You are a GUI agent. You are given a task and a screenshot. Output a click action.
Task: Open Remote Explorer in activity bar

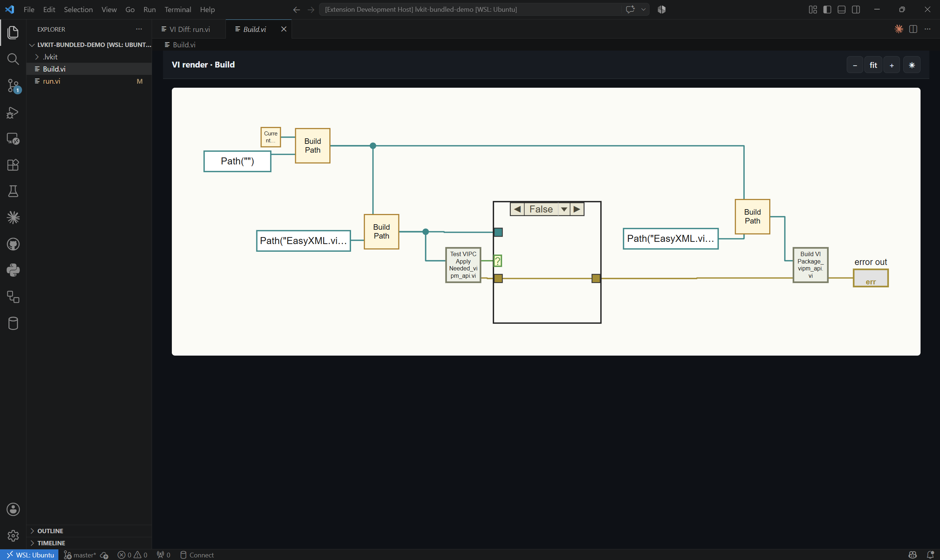(x=13, y=138)
